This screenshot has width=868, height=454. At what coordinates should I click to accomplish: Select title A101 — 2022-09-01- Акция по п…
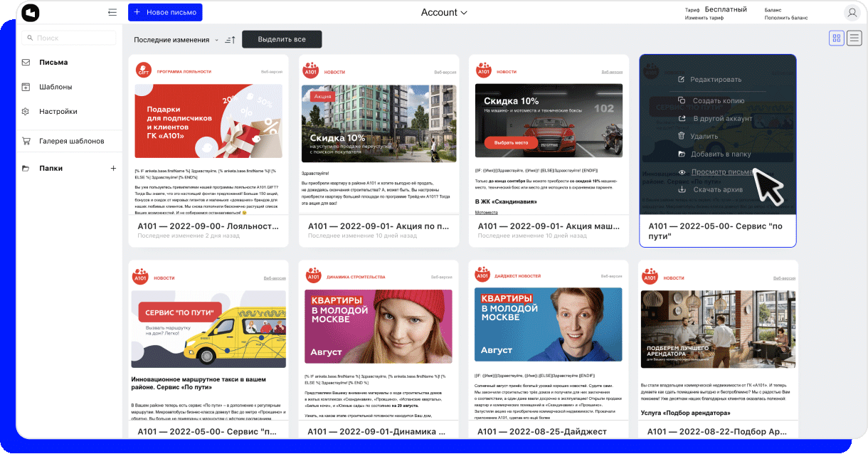[379, 226]
